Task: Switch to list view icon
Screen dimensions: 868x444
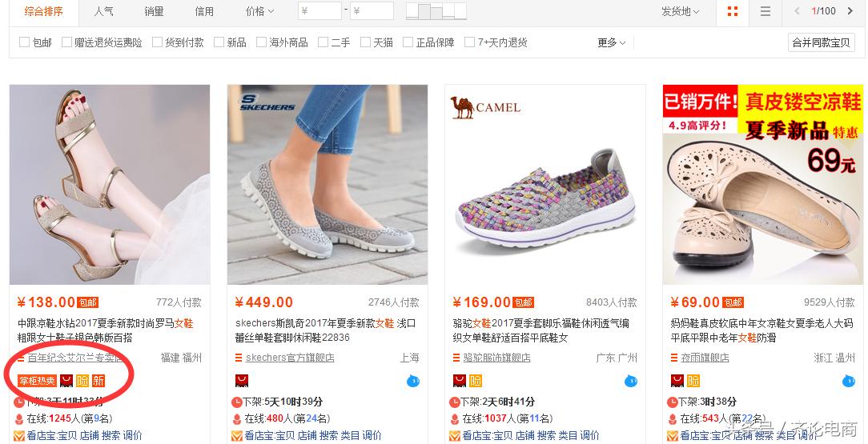Action: point(766,11)
